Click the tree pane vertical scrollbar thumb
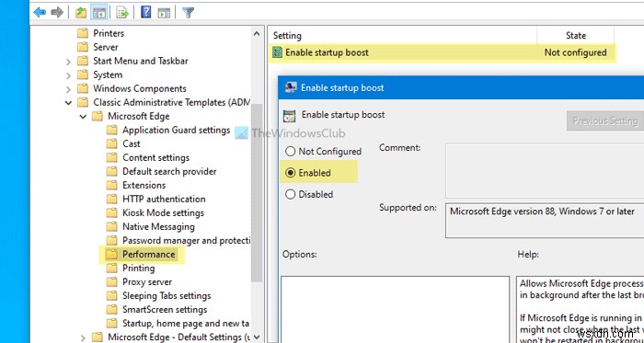Screen dimensions: 644x343 pyautogui.click(x=257, y=193)
